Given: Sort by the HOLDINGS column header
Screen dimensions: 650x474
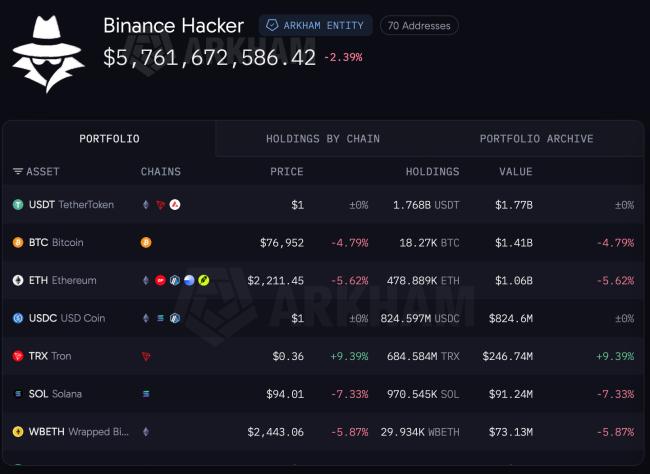Looking at the screenshot, I should [x=432, y=171].
